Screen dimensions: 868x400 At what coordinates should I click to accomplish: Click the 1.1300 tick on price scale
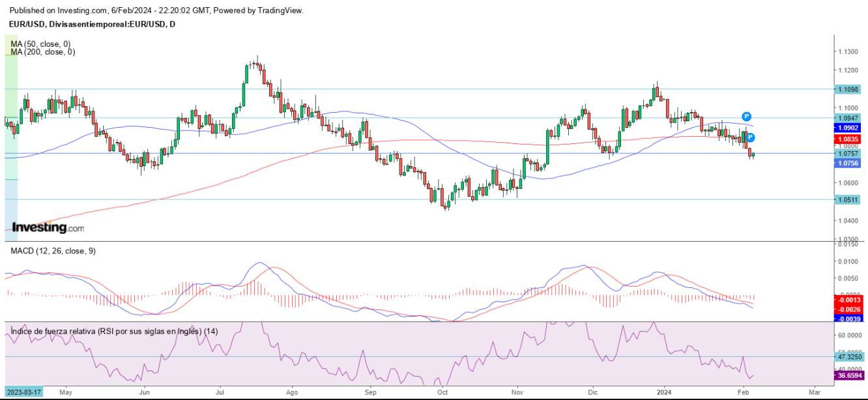point(849,51)
